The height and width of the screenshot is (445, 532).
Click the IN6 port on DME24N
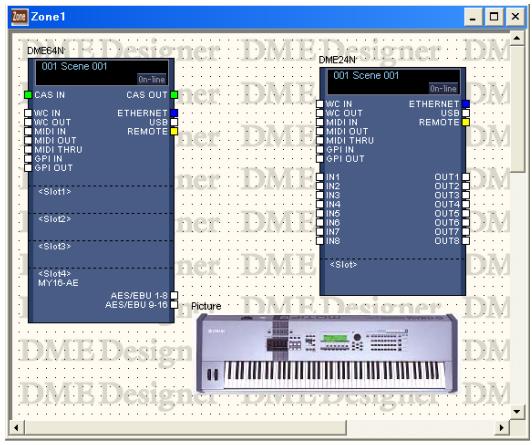click(x=320, y=223)
